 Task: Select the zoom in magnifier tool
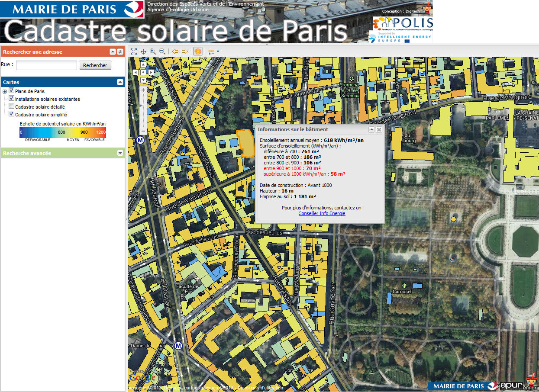[153, 51]
